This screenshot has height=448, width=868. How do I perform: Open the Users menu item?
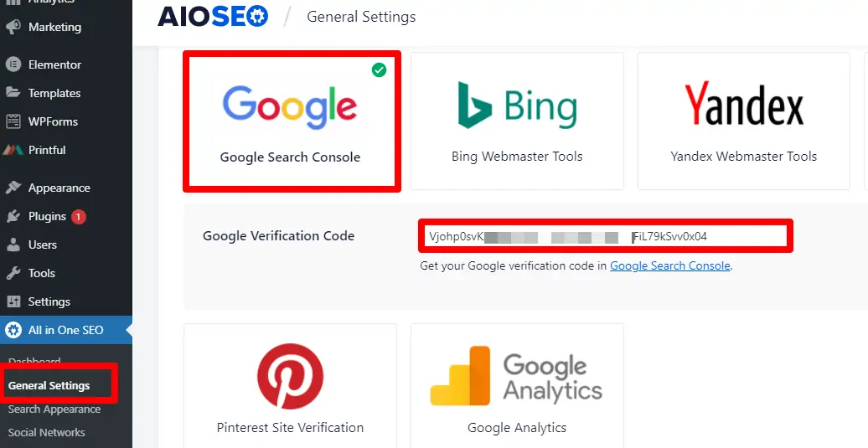click(x=42, y=245)
